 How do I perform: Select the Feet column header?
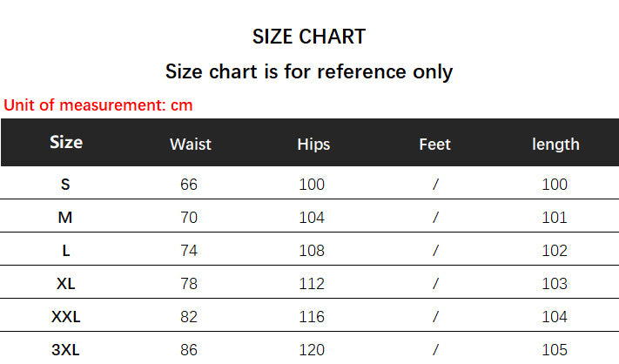[434, 145]
